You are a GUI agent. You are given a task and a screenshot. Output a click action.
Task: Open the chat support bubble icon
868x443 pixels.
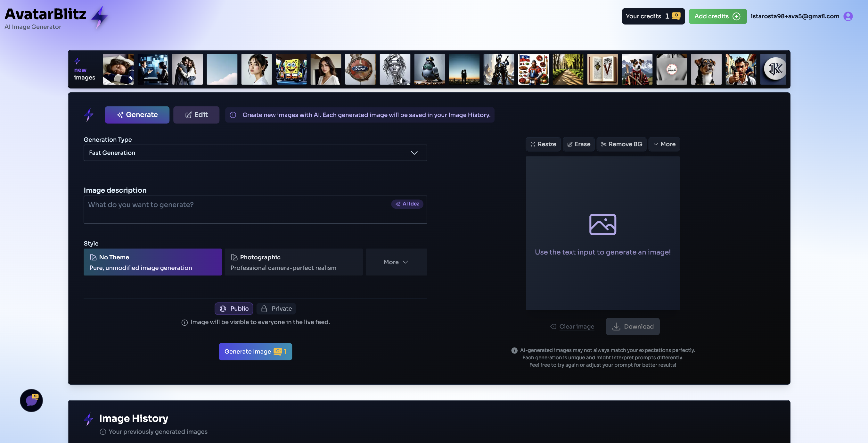[31, 400]
